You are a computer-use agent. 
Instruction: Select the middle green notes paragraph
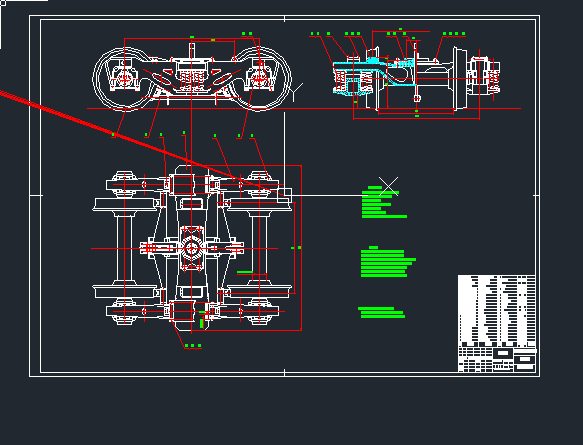388,261
